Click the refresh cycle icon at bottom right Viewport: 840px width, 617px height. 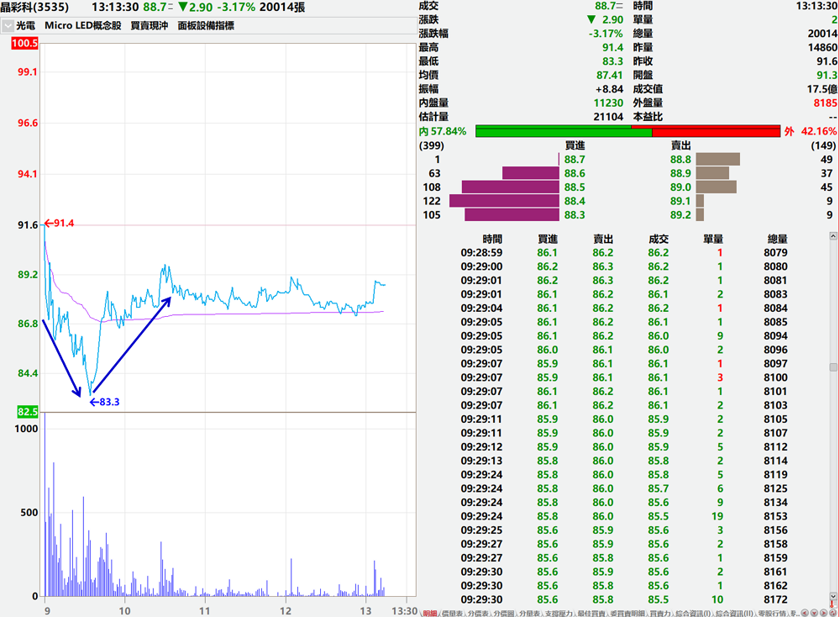833,613
